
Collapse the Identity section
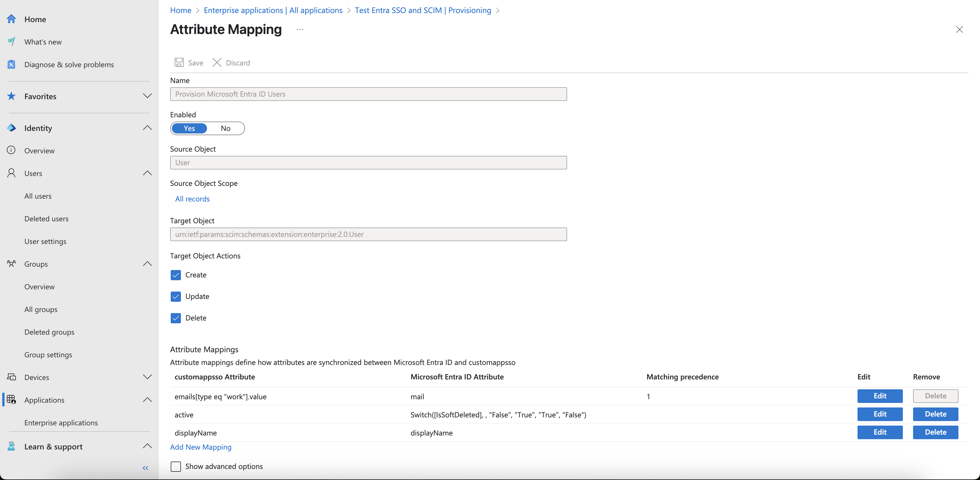[147, 128]
